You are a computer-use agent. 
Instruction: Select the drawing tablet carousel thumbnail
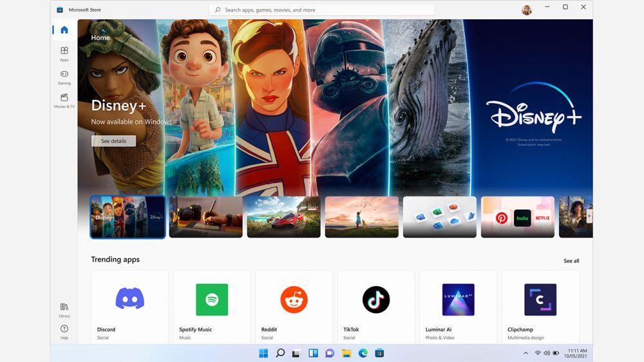click(206, 217)
